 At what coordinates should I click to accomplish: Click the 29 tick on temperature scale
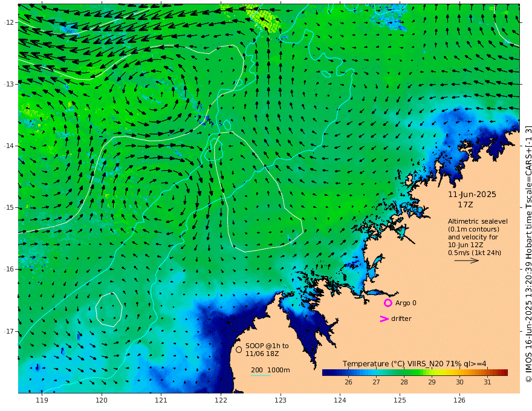point(432,382)
